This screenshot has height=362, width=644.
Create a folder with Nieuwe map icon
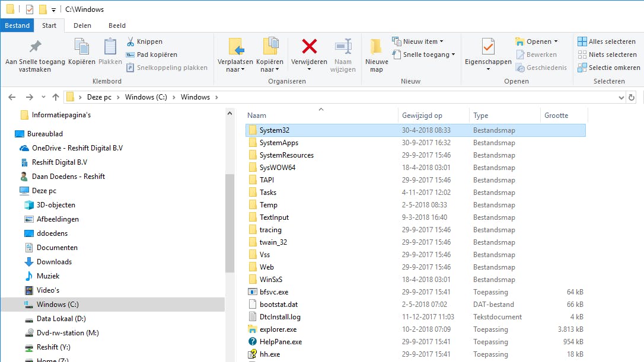(x=376, y=47)
